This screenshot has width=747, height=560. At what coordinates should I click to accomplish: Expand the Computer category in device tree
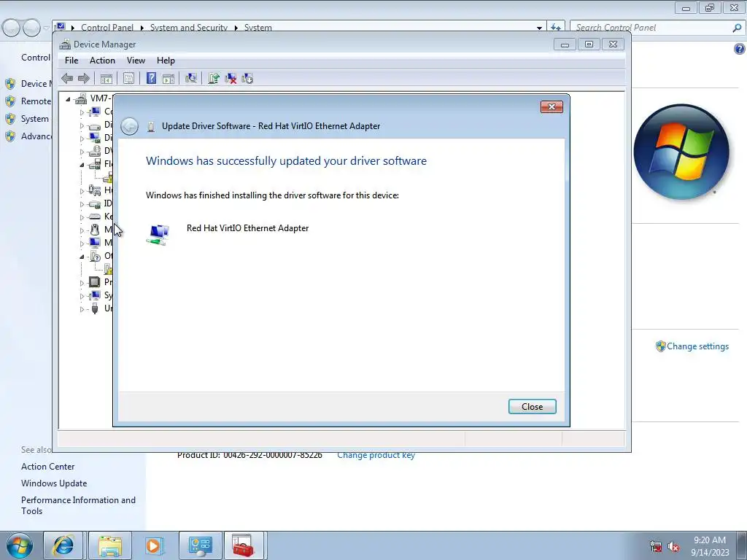tap(82, 112)
